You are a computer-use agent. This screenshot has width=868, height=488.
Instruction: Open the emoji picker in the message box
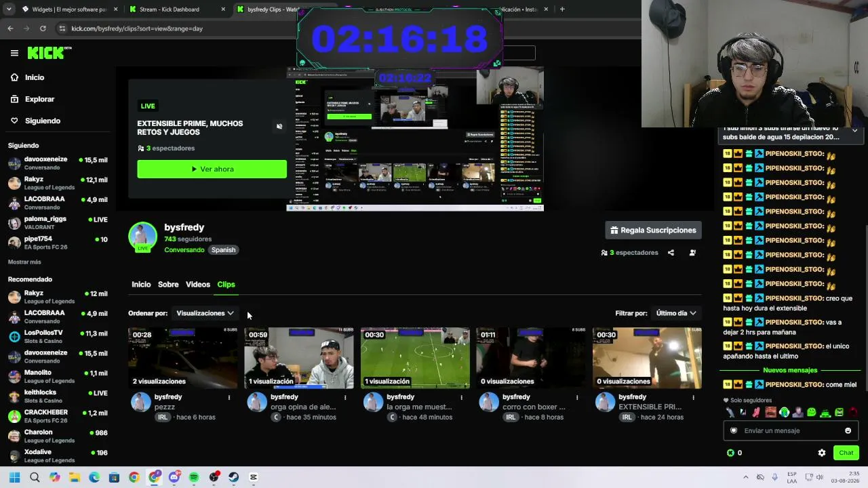point(848,430)
